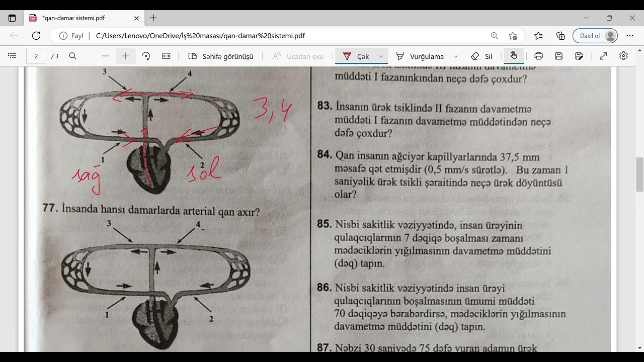644x362 pixels.
Task: Click the address bar file path
Action: (x=200, y=36)
